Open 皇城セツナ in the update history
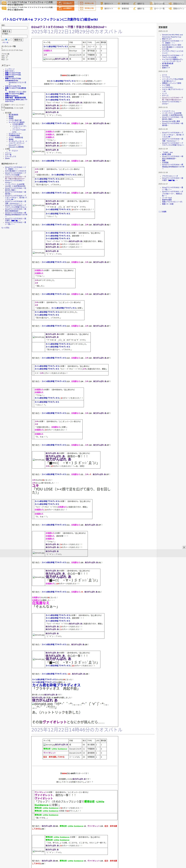Screen dimensions: 186x868 coord(166,68)
